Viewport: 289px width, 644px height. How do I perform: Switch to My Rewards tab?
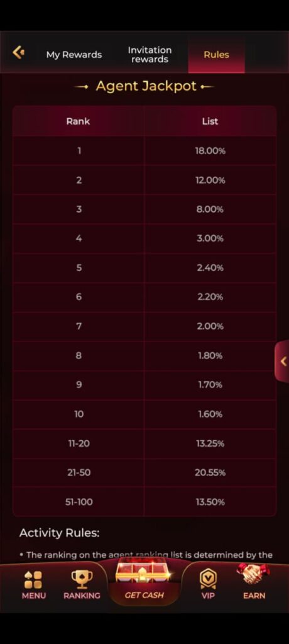click(x=74, y=55)
